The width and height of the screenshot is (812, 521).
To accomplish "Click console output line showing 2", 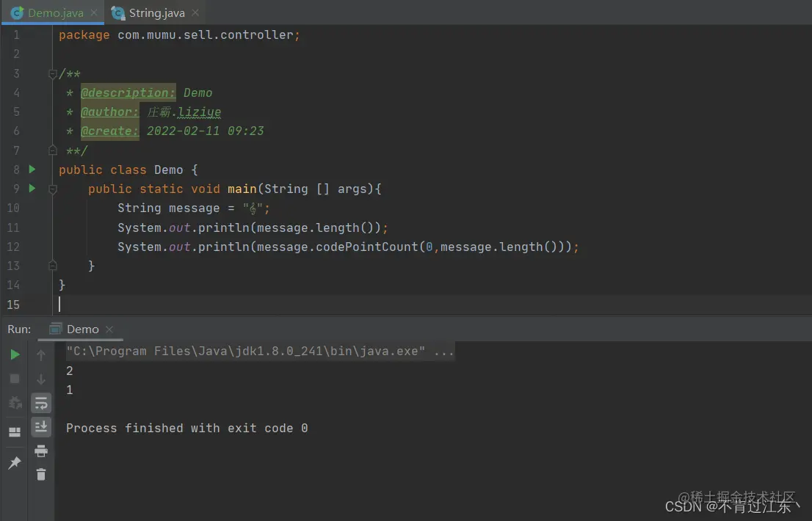I will [70, 371].
